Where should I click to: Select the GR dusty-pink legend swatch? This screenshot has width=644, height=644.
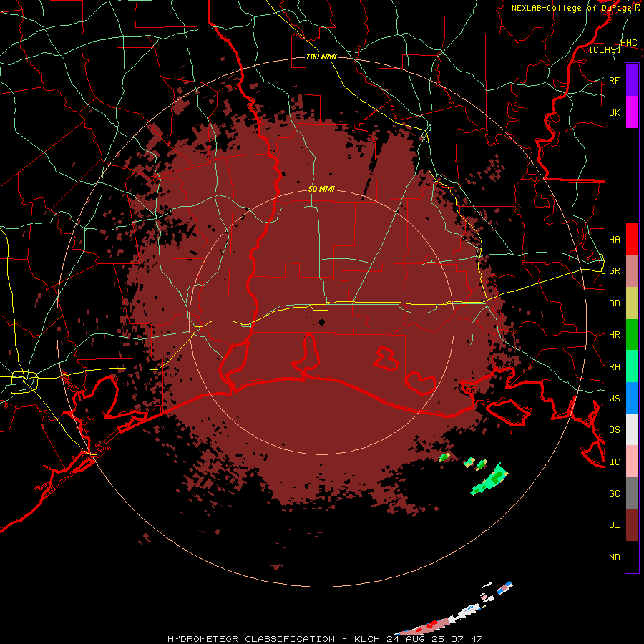[x=632, y=271]
